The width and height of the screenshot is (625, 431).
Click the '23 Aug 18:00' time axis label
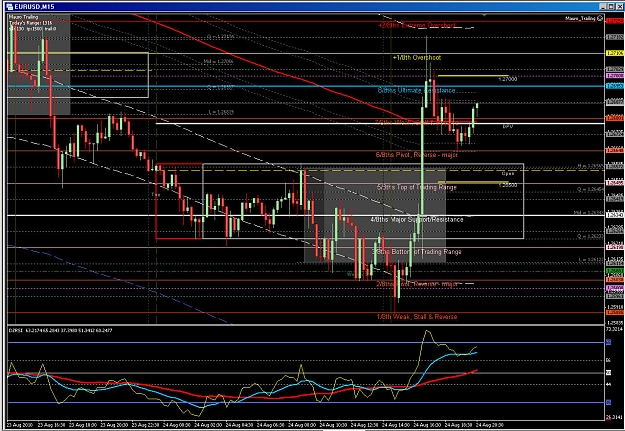pyautogui.click(x=83, y=425)
